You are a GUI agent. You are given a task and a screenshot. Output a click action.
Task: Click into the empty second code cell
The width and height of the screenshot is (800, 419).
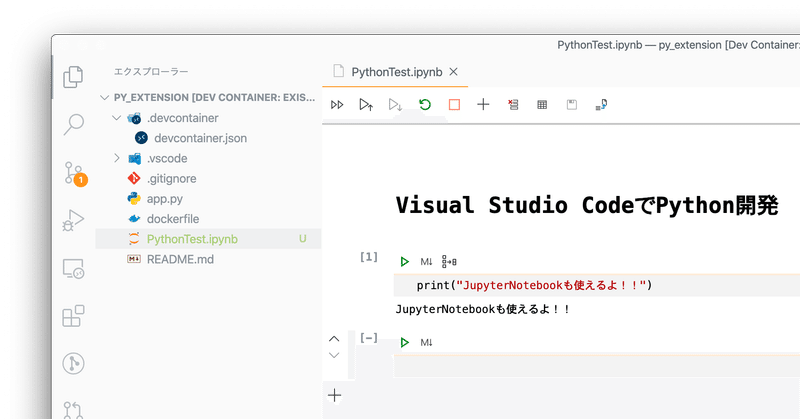click(x=590, y=365)
